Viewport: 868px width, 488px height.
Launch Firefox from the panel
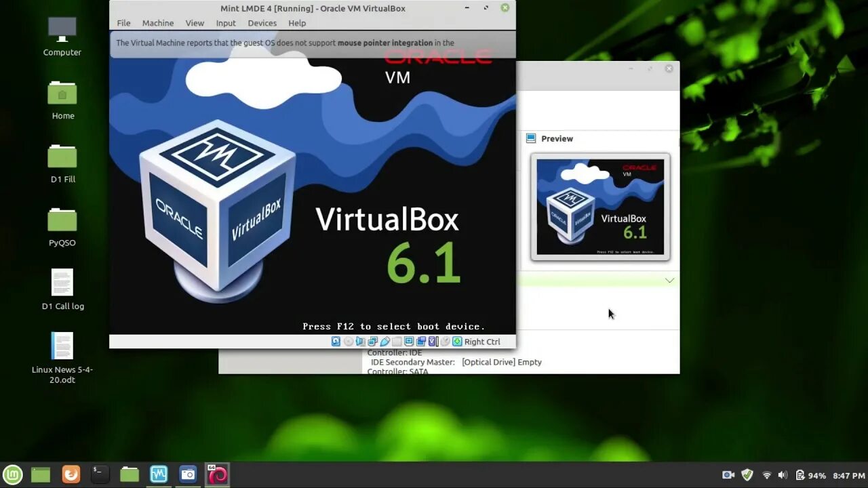71,474
